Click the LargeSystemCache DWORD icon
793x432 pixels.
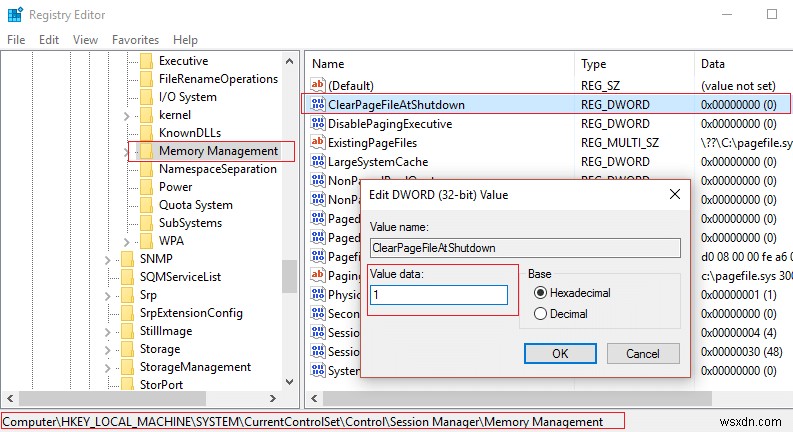[x=318, y=161]
